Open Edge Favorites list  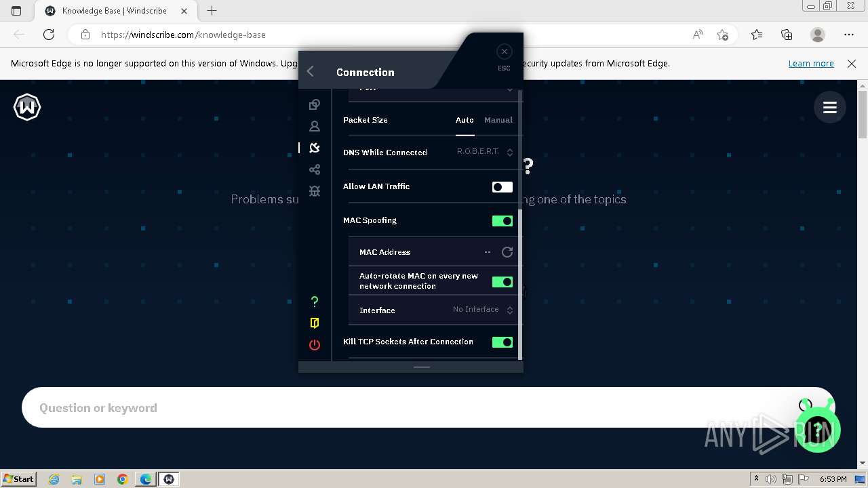tap(757, 35)
